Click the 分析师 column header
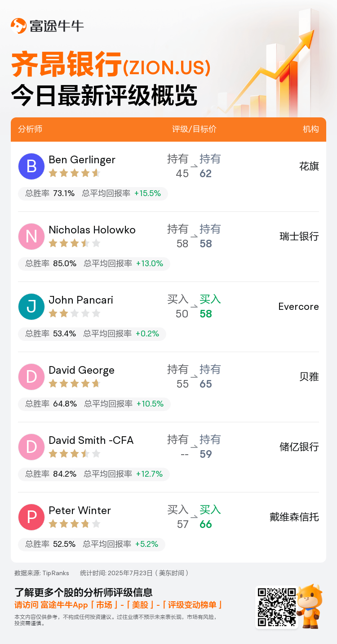This screenshot has width=337, height=644. (x=30, y=129)
